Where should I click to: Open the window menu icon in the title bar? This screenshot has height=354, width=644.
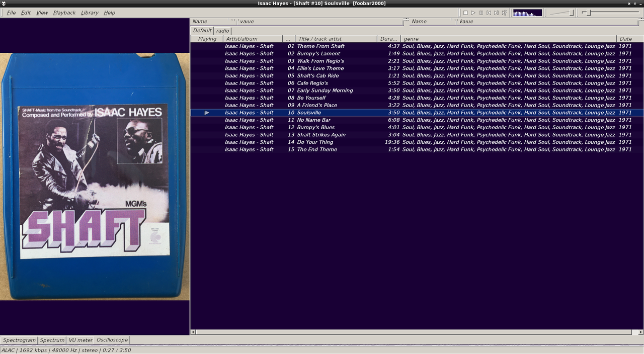point(4,3)
